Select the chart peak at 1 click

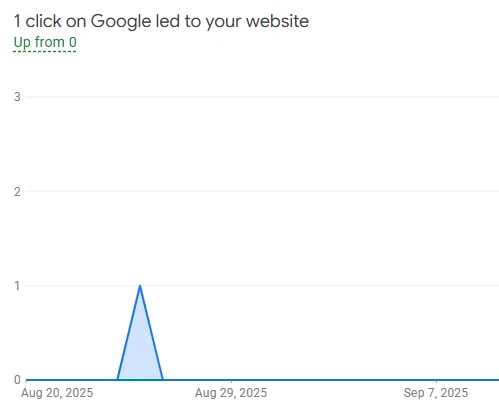coord(140,286)
